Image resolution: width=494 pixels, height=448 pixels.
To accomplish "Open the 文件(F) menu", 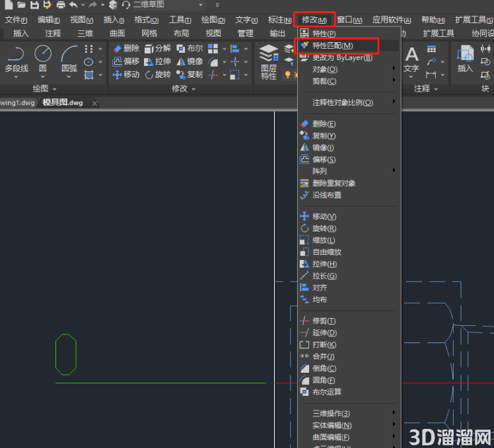I will (x=16, y=20).
